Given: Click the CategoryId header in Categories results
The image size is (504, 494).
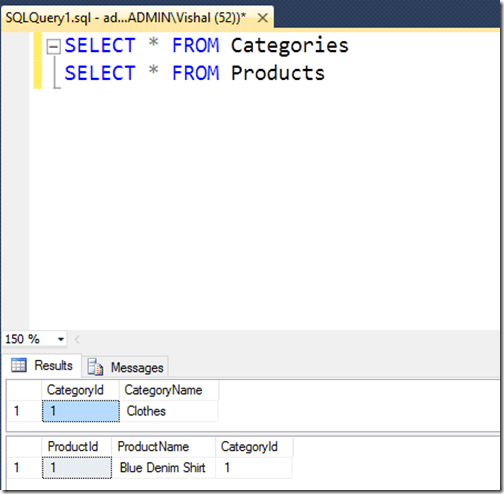Looking at the screenshot, I should coord(80,390).
